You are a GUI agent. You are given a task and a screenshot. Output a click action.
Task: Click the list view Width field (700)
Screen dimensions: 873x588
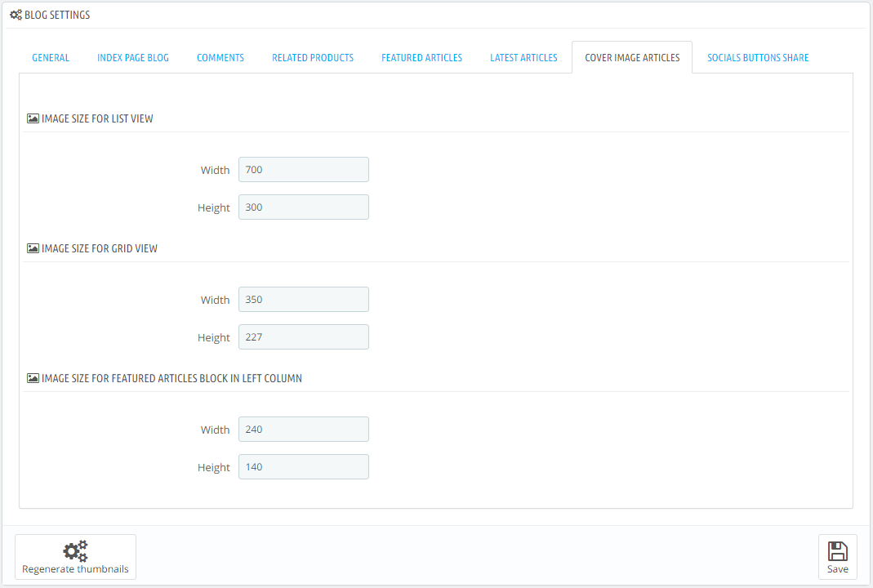click(304, 169)
